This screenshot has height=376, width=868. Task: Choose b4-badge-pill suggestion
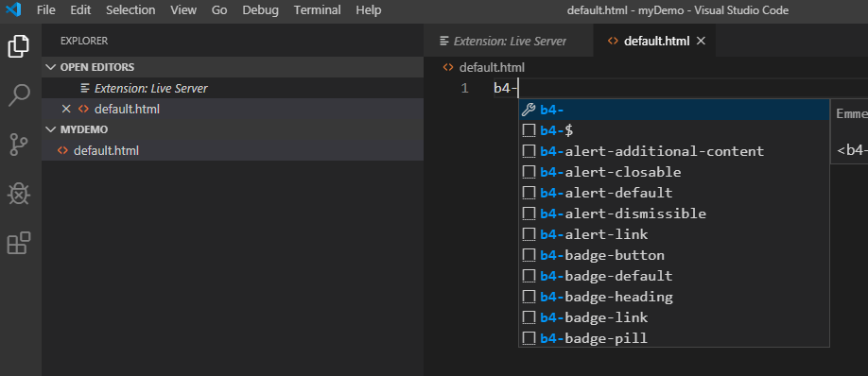674,338
